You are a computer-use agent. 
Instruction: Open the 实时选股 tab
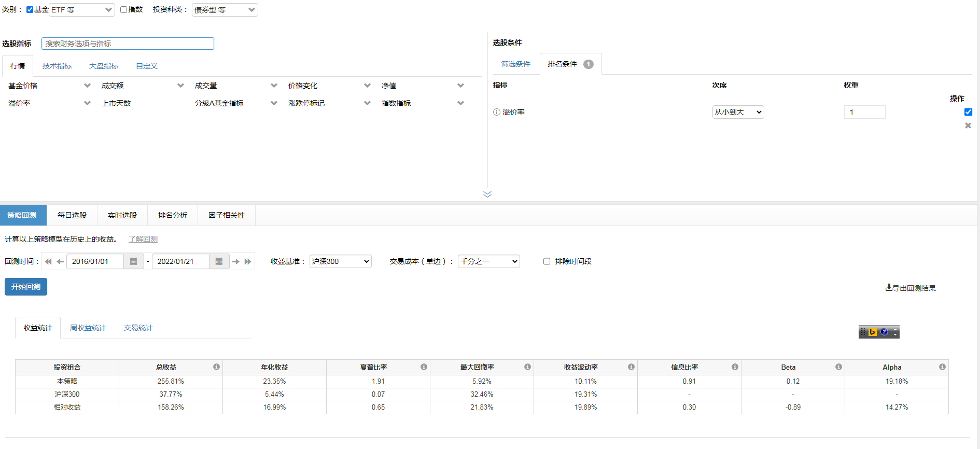pyautogui.click(x=122, y=215)
